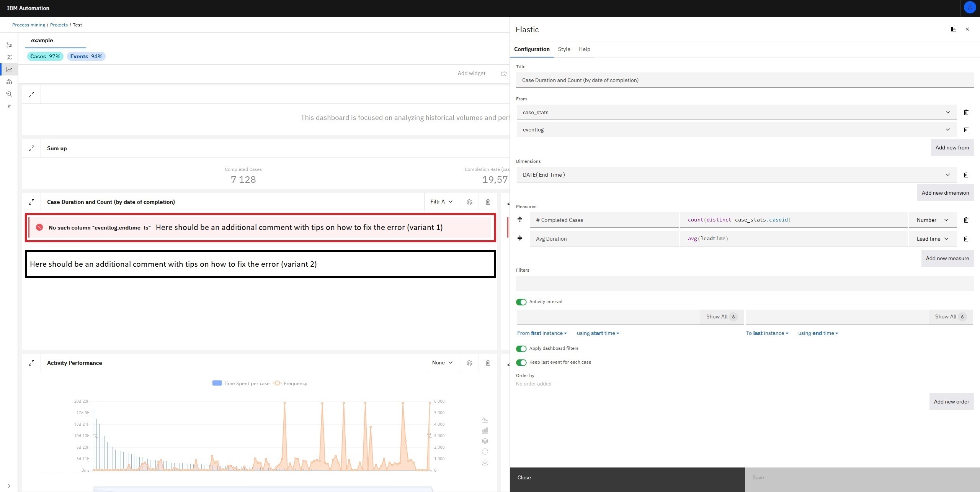Open the user profile avatar

pos(970,8)
